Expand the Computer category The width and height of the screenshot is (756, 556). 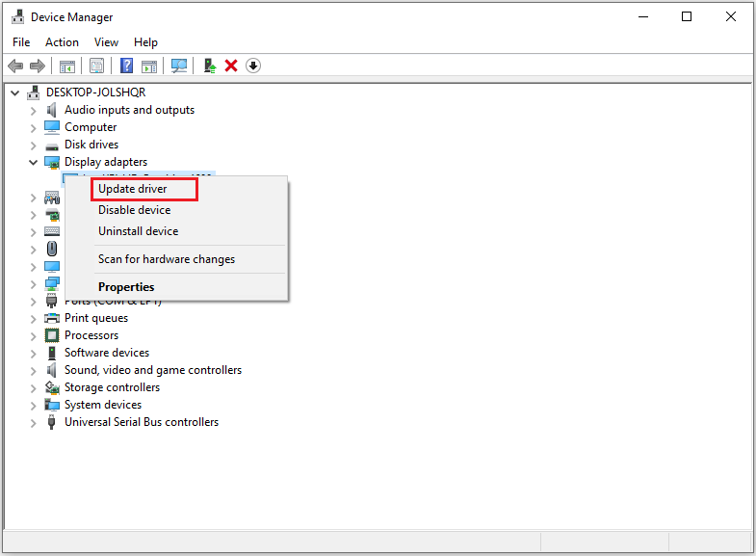[x=33, y=128]
